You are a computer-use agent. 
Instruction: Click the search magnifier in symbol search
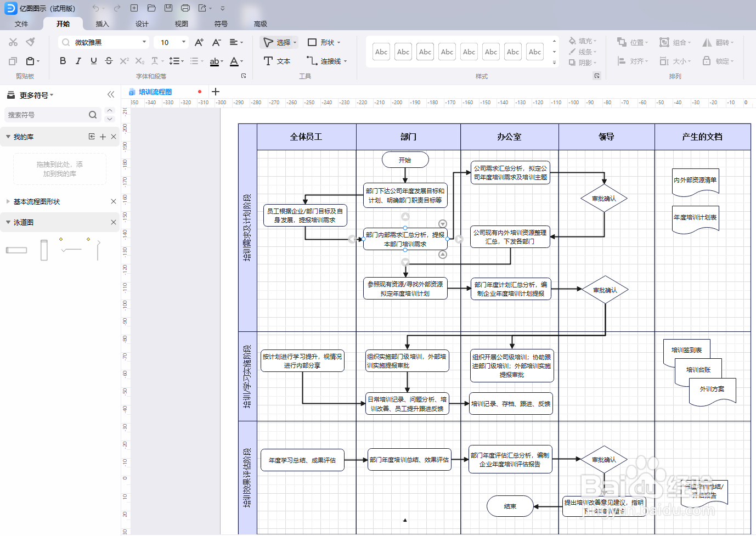click(93, 115)
